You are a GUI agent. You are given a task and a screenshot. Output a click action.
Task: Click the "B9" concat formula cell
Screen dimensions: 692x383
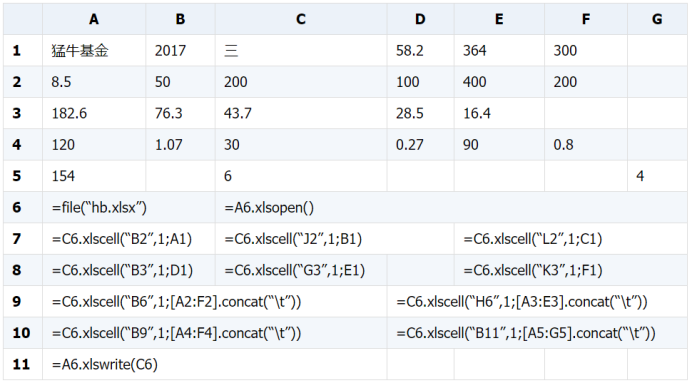click(x=214, y=333)
